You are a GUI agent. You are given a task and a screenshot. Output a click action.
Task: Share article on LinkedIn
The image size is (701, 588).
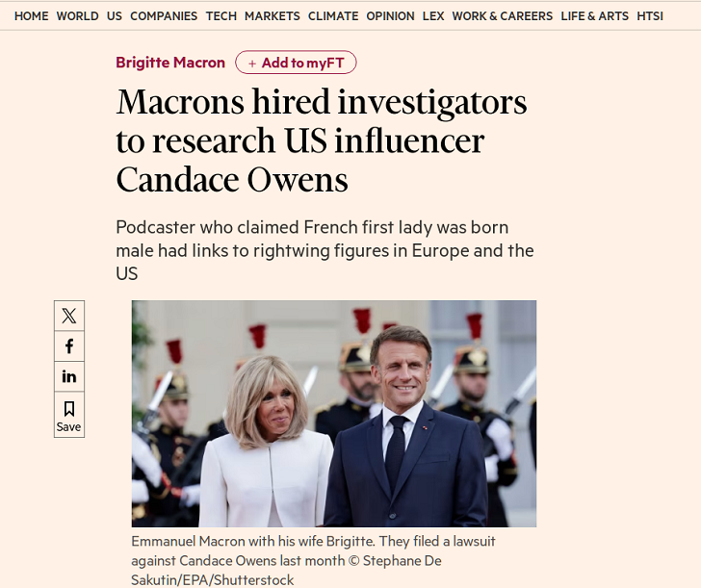[68, 376]
